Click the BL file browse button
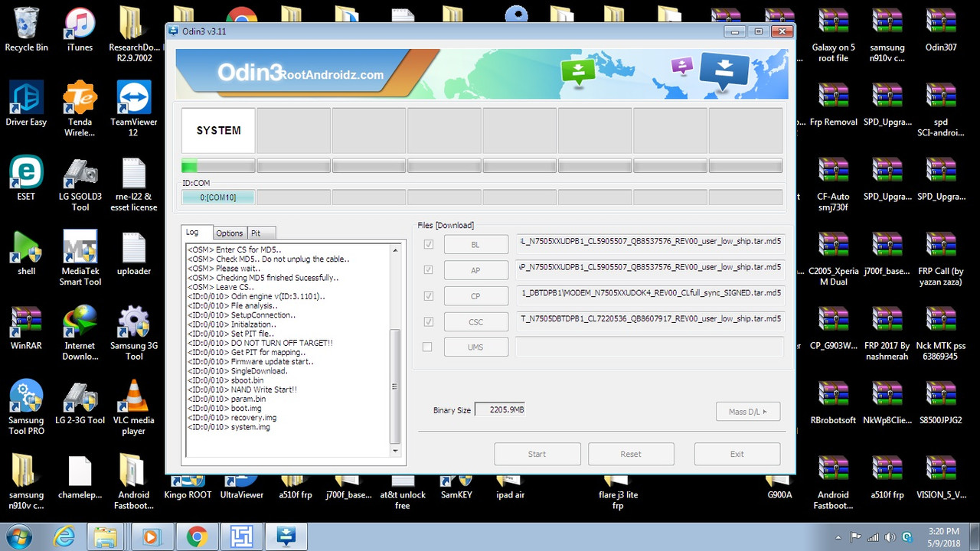Viewport: 980px width, 551px height. pos(476,244)
